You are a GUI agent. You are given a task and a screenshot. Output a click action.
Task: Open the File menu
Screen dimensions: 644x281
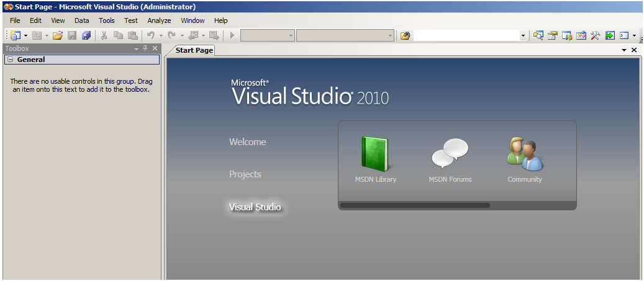coord(15,20)
